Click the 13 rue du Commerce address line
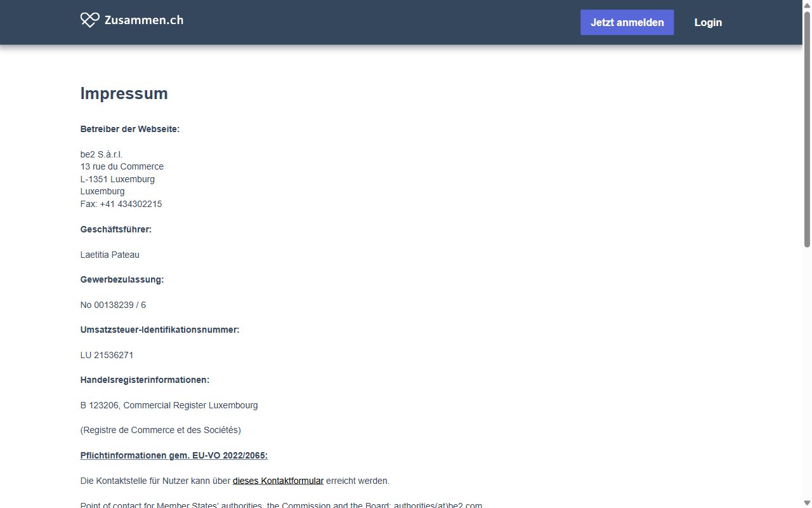This screenshot has height=508, width=812. coord(122,166)
